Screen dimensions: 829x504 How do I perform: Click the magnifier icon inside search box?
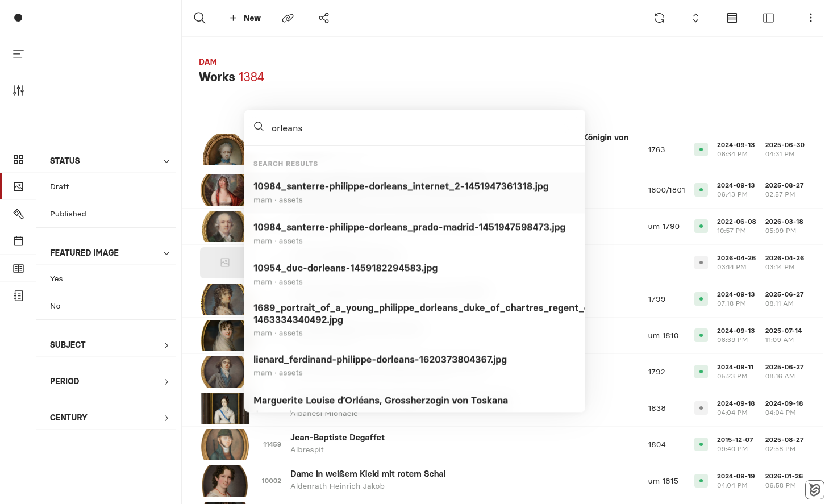[x=259, y=127]
